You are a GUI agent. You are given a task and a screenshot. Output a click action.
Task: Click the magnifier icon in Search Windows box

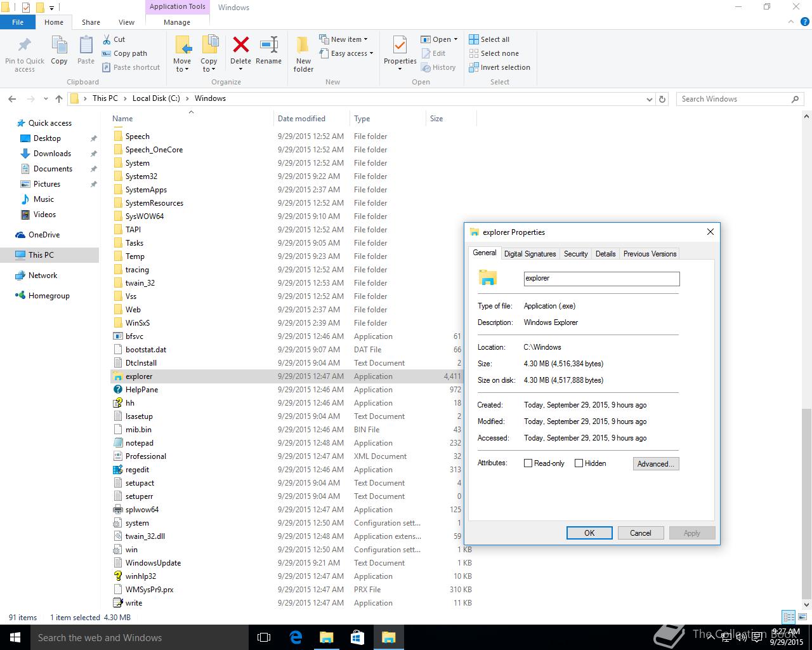click(795, 99)
